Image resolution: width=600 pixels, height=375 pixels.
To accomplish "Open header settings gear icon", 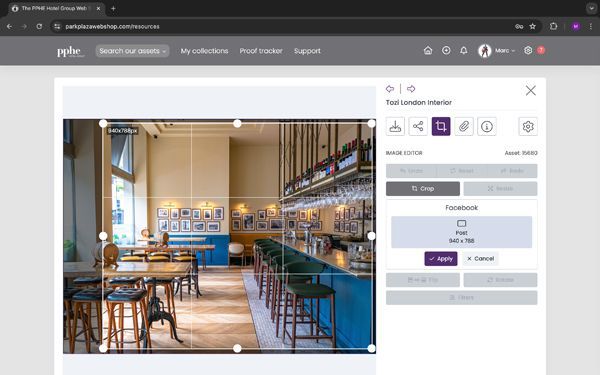I will point(528,51).
